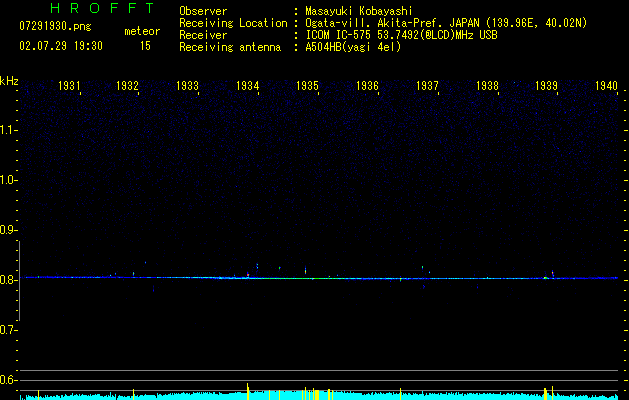The image size is (629, 400).
Task: Click the Receiver field label
Action: (x=203, y=35)
